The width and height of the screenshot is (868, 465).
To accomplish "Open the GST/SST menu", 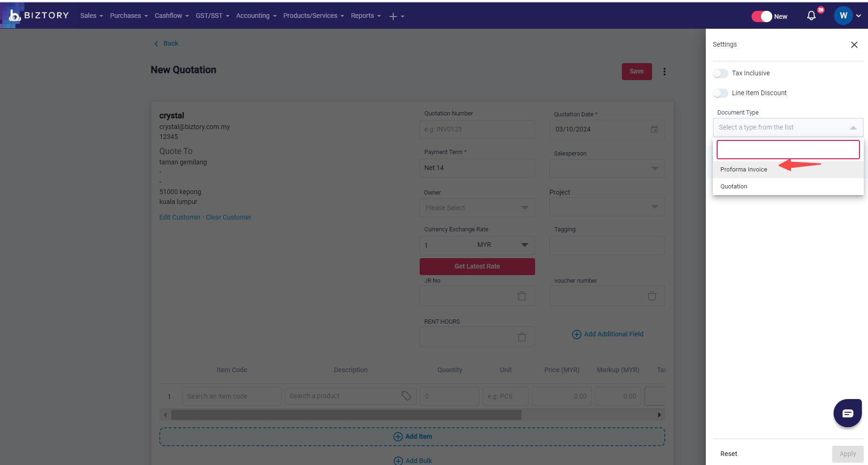I will (x=213, y=16).
